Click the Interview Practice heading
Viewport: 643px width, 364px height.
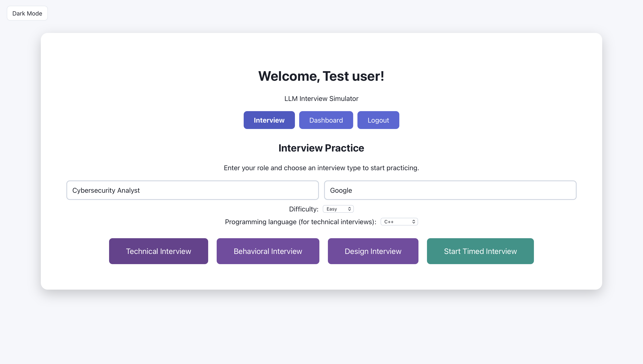click(321, 148)
